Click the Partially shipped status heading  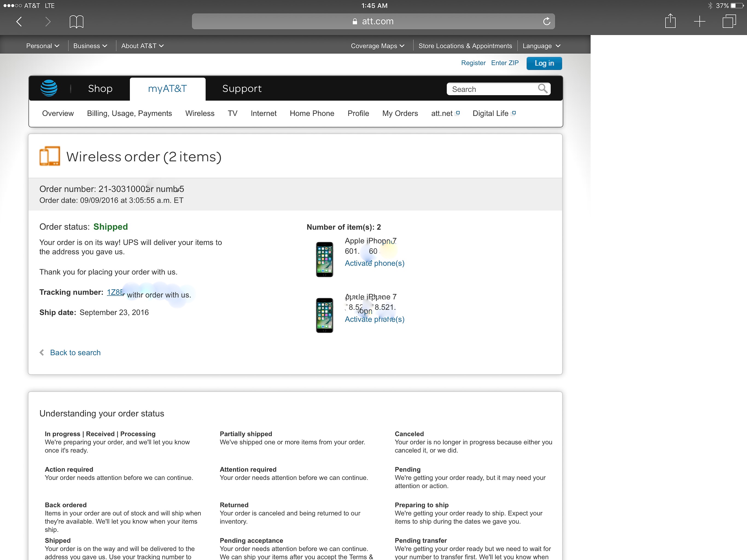coord(246,434)
